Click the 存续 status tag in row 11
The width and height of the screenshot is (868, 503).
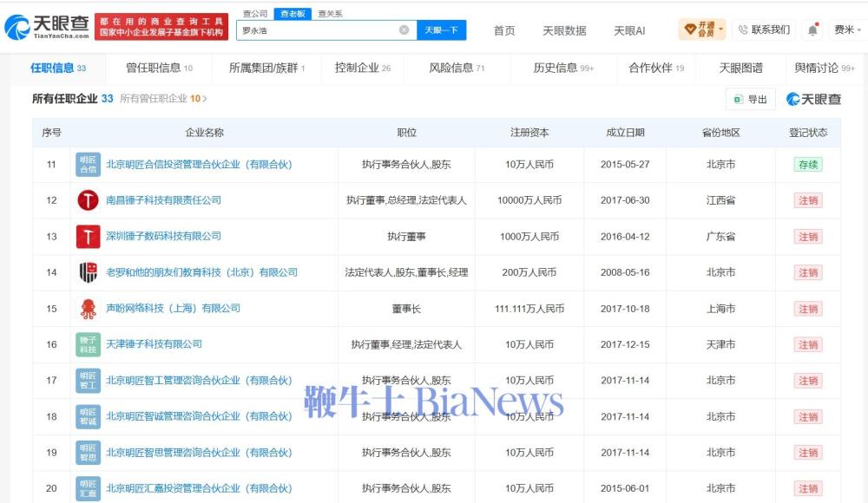click(807, 165)
